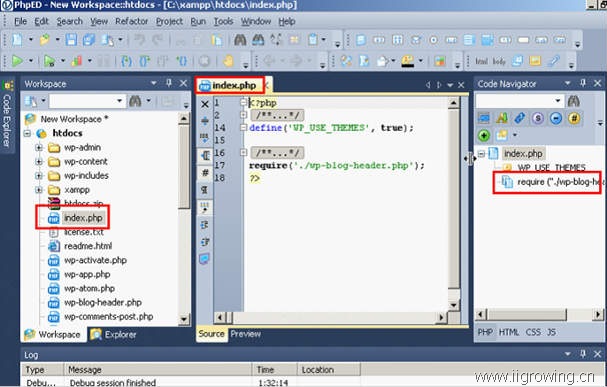Click the binoculars icon in Workspace panel
This screenshot has width=607, height=387.
click(x=135, y=101)
